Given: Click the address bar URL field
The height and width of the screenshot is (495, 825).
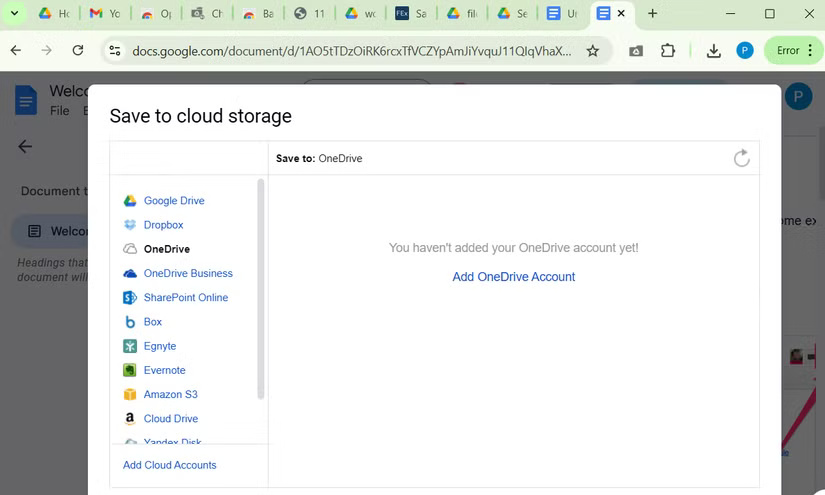Looking at the screenshot, I should (350, 50).
